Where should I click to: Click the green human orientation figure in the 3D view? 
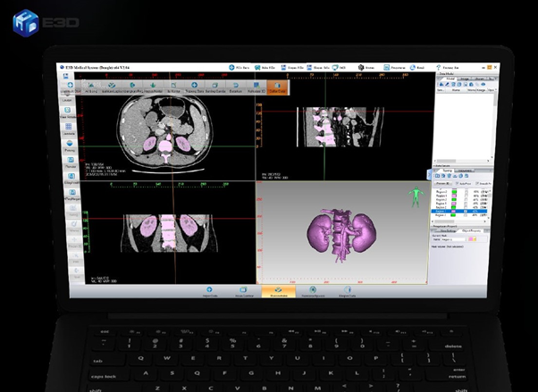coord(416,196)
